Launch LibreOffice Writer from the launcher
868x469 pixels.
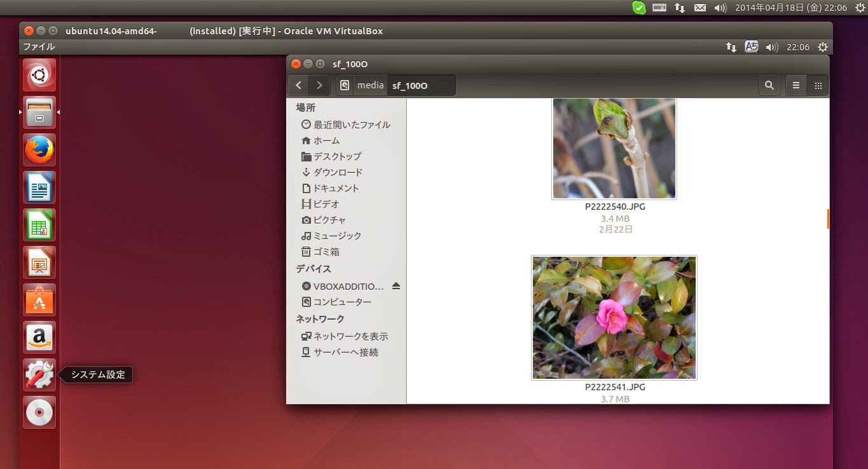(39, 187)
